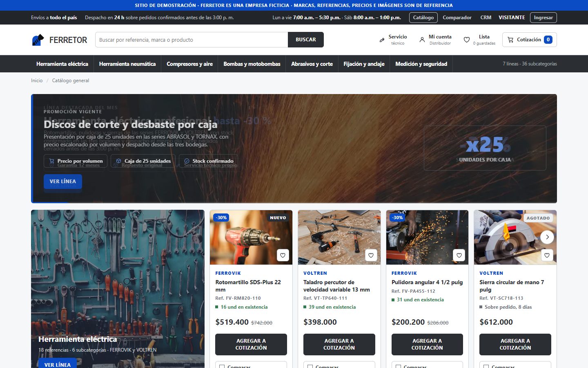Click the Ingresar button
588x368 pixels.
pyautogui.click(x=543, y=18)
